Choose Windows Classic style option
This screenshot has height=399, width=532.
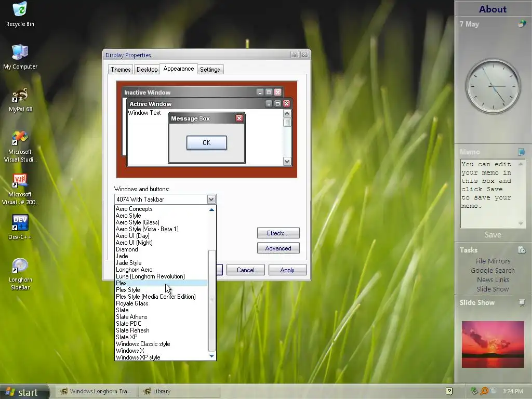point(161,344)
